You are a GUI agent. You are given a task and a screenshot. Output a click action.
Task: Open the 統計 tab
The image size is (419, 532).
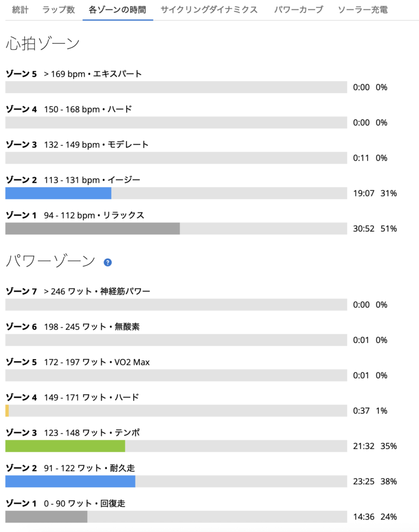[20, 10]
